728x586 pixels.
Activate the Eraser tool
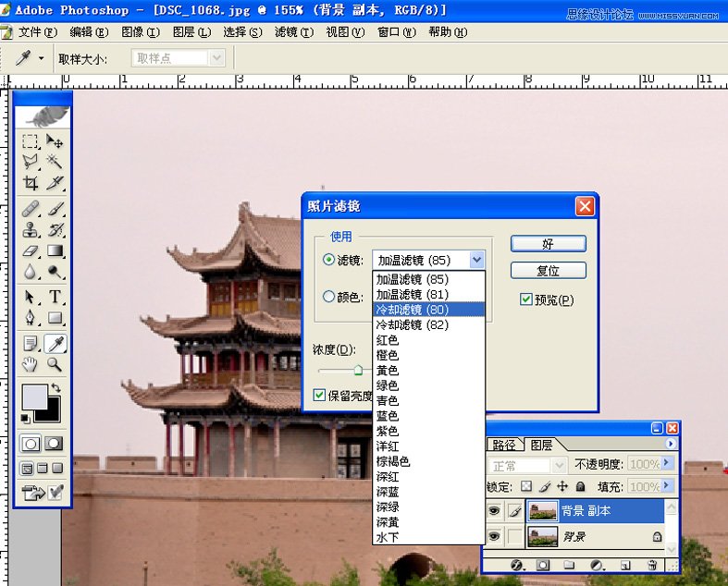31,251
